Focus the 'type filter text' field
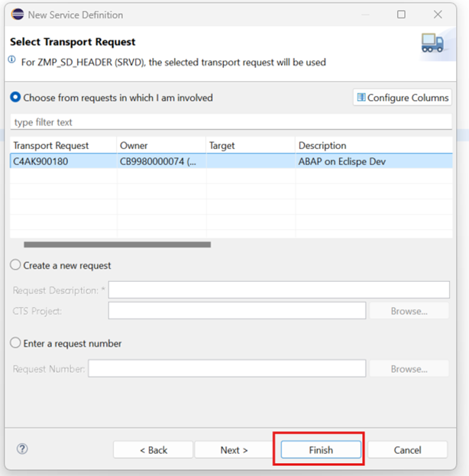This screenshot has height=476, width=469. [229, 122]
